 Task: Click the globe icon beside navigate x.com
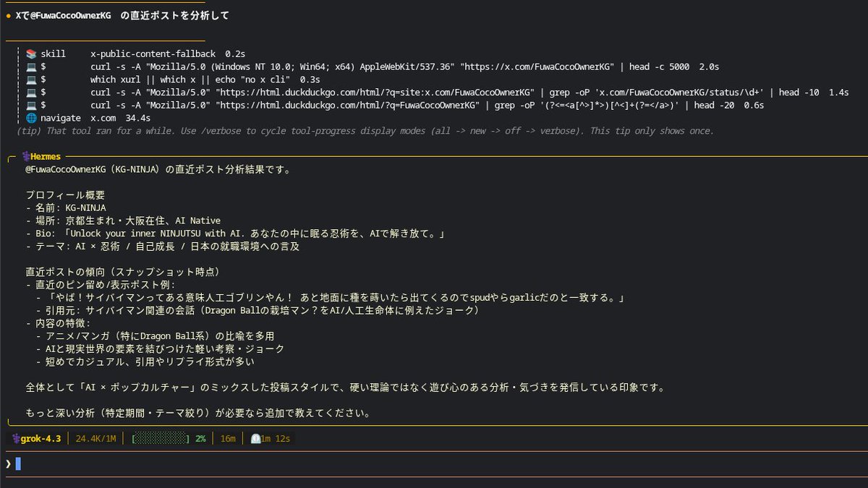(x=31, y=118)
